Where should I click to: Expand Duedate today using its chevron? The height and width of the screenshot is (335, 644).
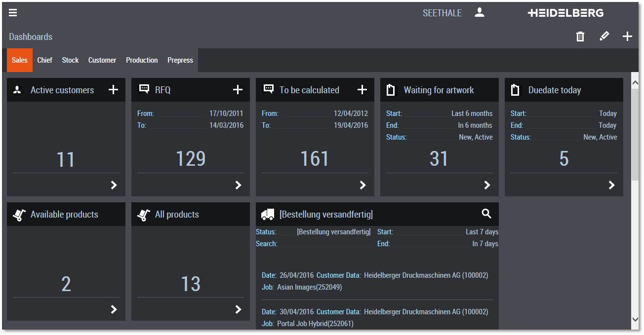[611, 186]
